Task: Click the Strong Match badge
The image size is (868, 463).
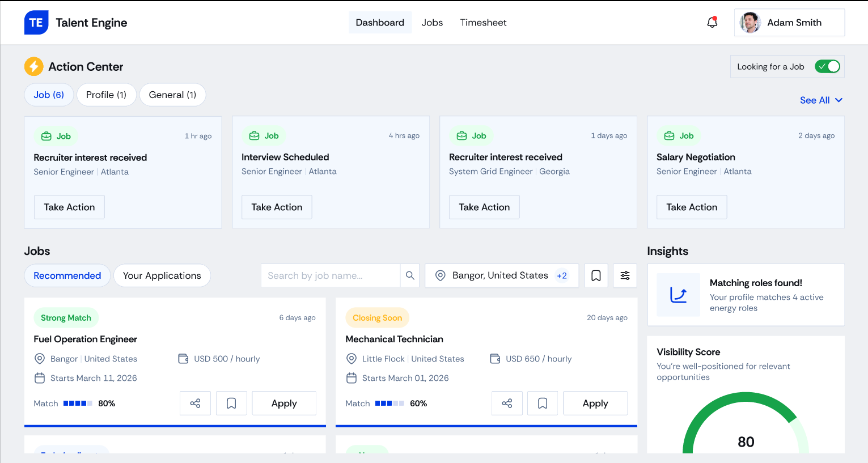Action: tap(66, 318)
